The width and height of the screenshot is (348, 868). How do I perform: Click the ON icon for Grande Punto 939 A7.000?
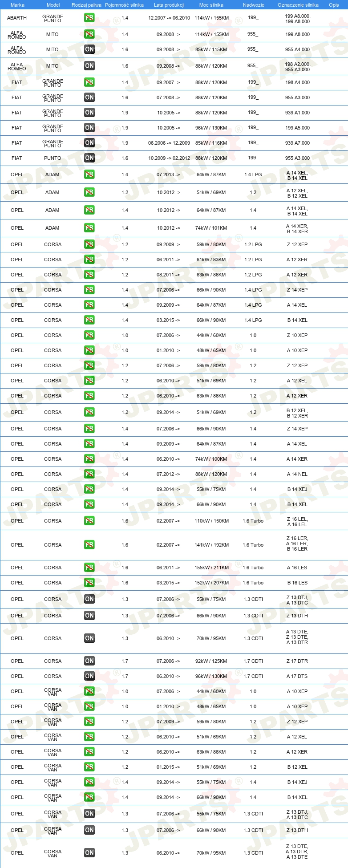pyautogui.click(x=89, y=143)
